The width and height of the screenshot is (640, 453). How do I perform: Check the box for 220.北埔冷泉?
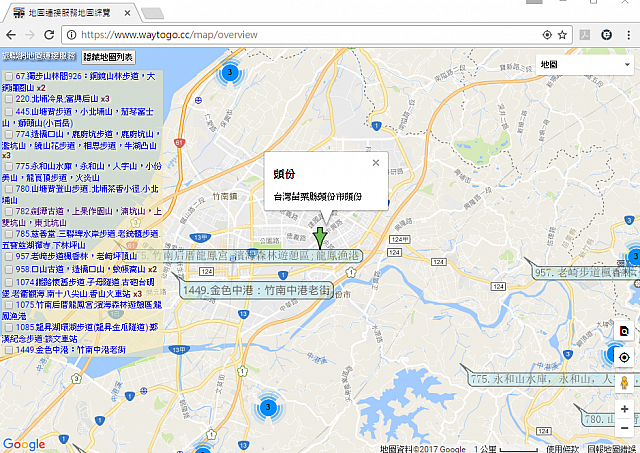click(x=9, y=99)
